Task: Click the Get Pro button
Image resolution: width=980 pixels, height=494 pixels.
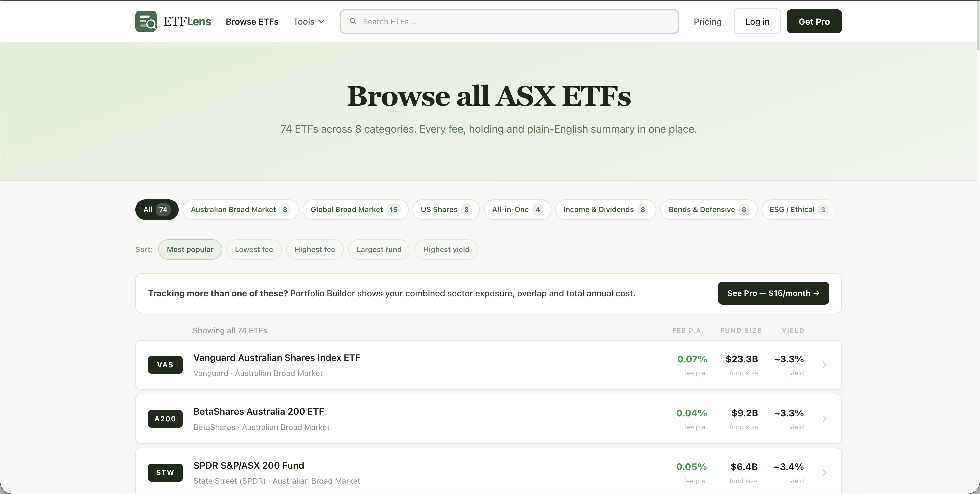Action: (814, 22)
